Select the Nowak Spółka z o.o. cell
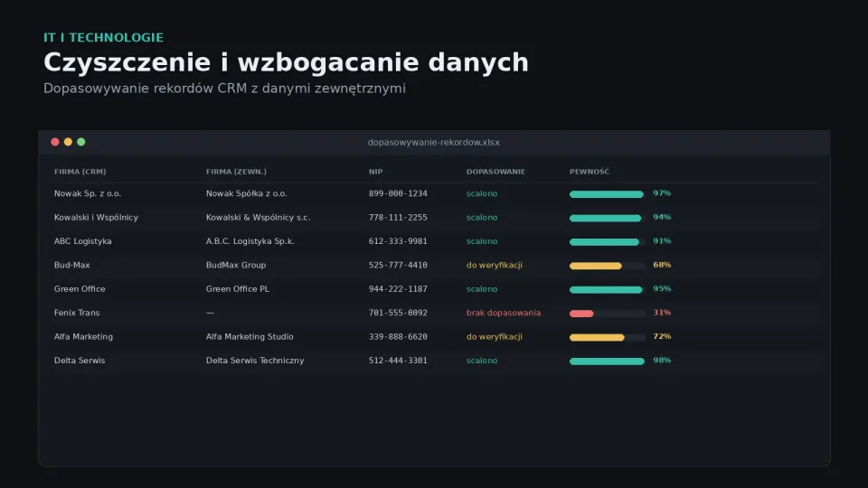Screen dimensions: 868x488 point(246,193)
